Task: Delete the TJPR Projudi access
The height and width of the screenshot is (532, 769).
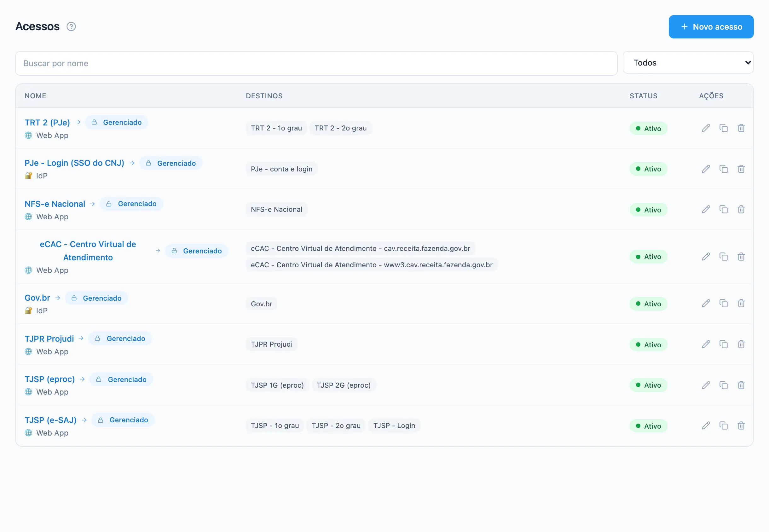Action: coord(741,344)
